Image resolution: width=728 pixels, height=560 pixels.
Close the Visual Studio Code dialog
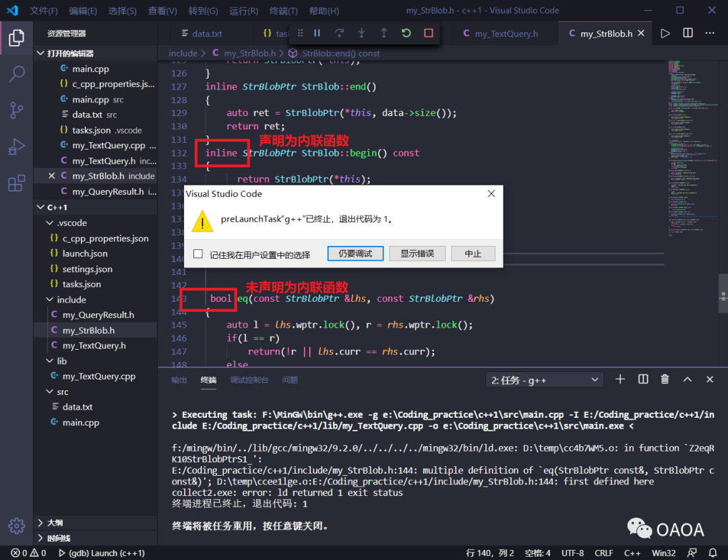[491, 193]
